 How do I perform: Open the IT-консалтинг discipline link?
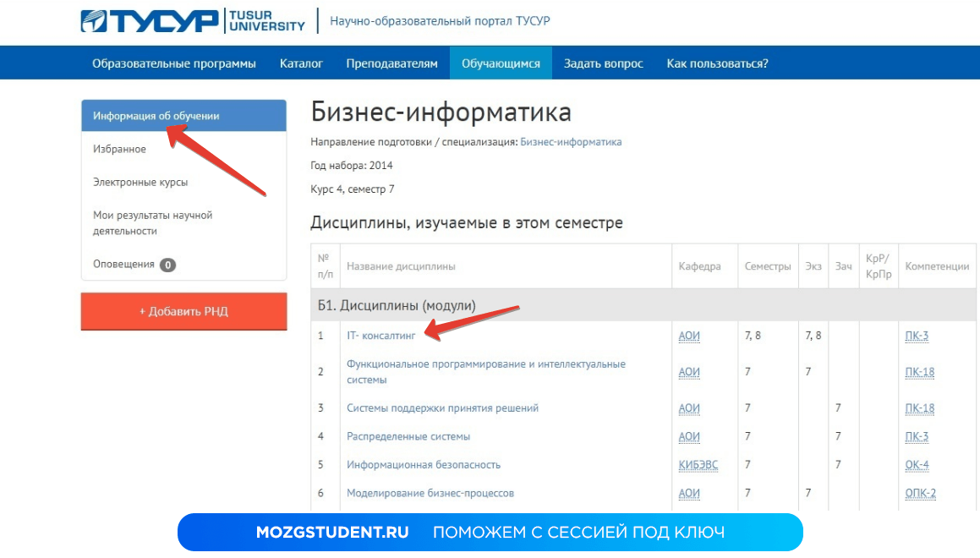coord(381,336)
